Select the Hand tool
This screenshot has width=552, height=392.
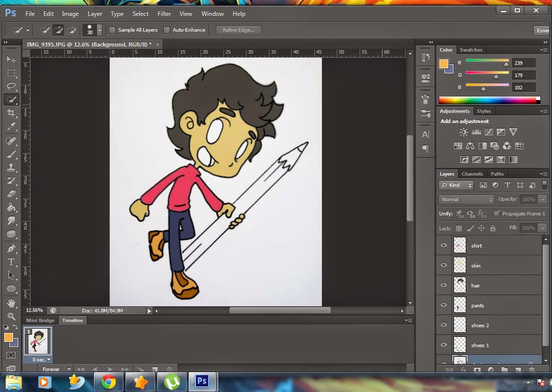coord(11,303)
